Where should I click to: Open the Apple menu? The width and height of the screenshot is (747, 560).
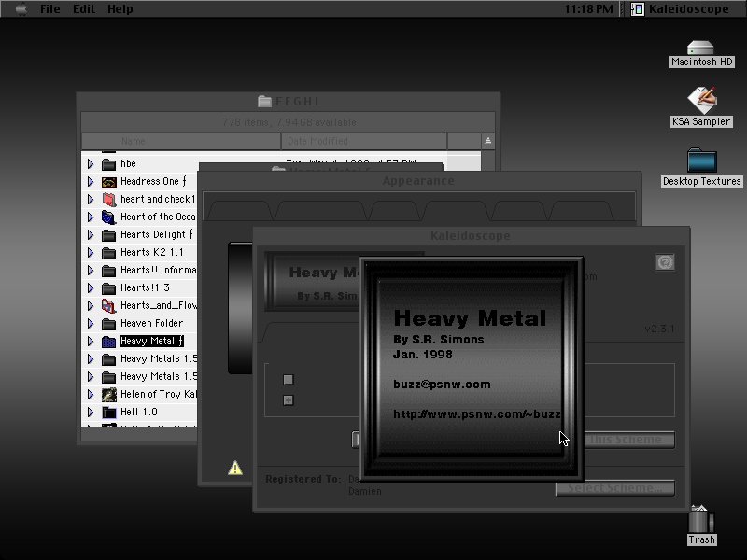tap(21, 9)
